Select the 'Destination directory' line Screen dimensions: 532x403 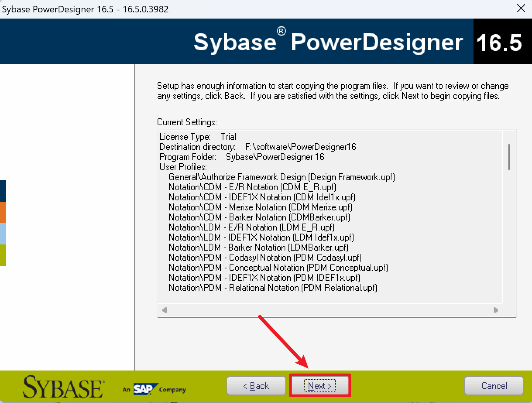pyautogui.click(x=258, y=147)
